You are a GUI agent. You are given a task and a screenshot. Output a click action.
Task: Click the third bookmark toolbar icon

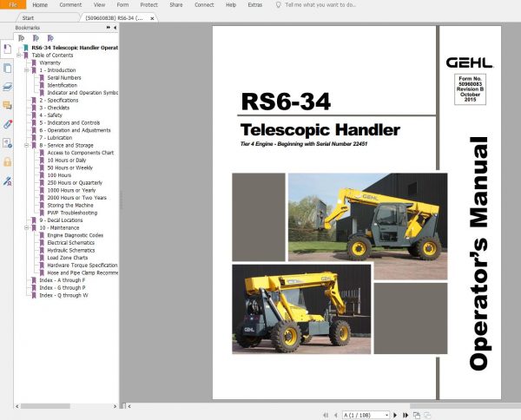click(50, 38)
